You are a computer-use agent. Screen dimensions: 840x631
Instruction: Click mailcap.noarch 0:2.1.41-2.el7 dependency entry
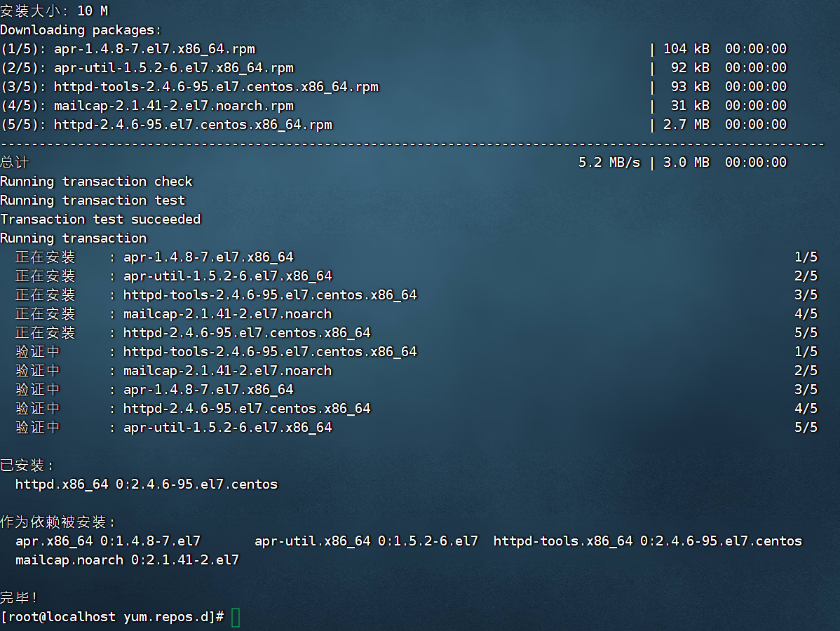pos(127,560)
